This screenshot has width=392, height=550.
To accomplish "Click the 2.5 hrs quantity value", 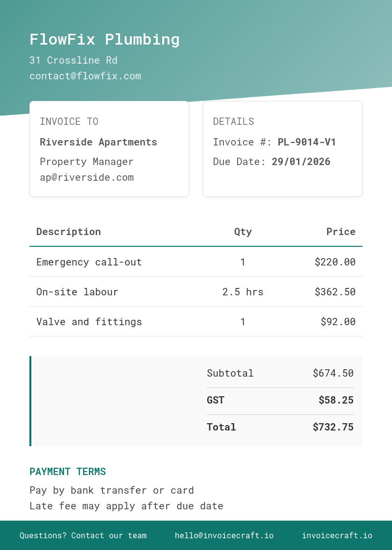I will (x=243, y=292).
